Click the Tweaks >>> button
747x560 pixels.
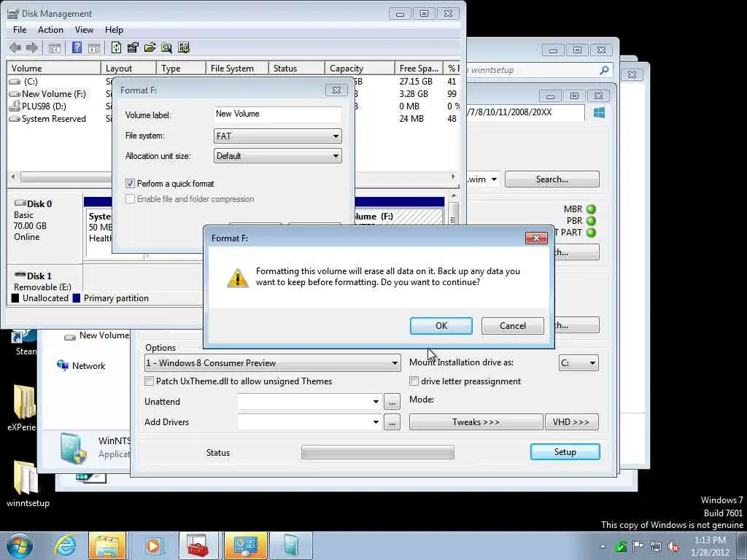point(476,422)
